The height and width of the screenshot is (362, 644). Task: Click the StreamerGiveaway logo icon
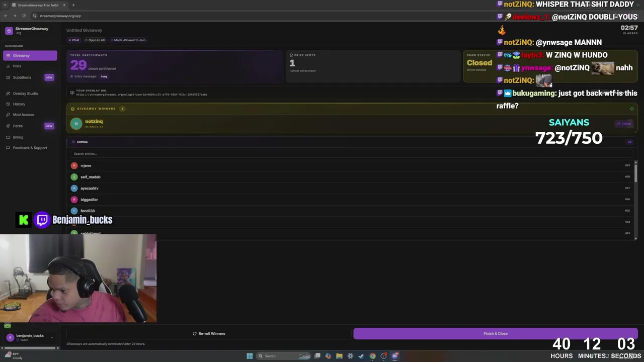[9, 31]
